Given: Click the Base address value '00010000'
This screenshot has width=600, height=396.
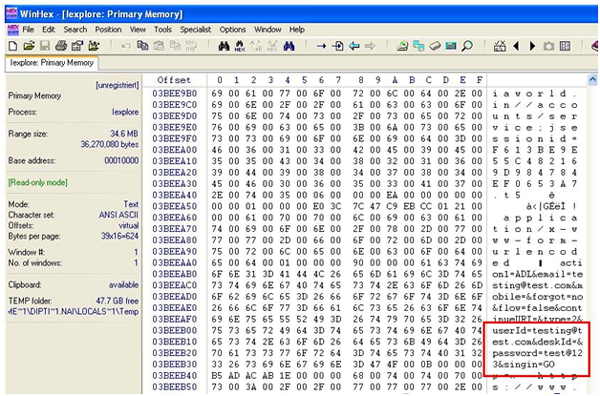Looking at the screenshot, I should 122,160.
